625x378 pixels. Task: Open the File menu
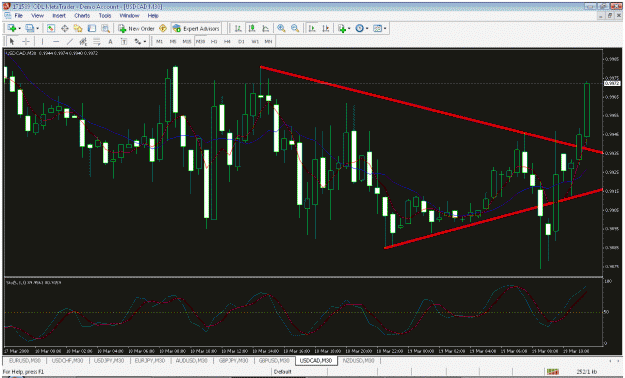point(18,16)
